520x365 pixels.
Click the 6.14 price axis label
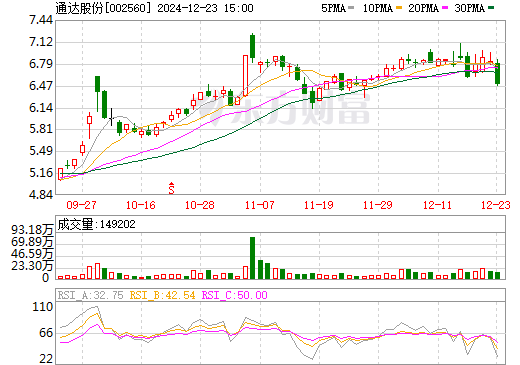(x=41, y=108)
